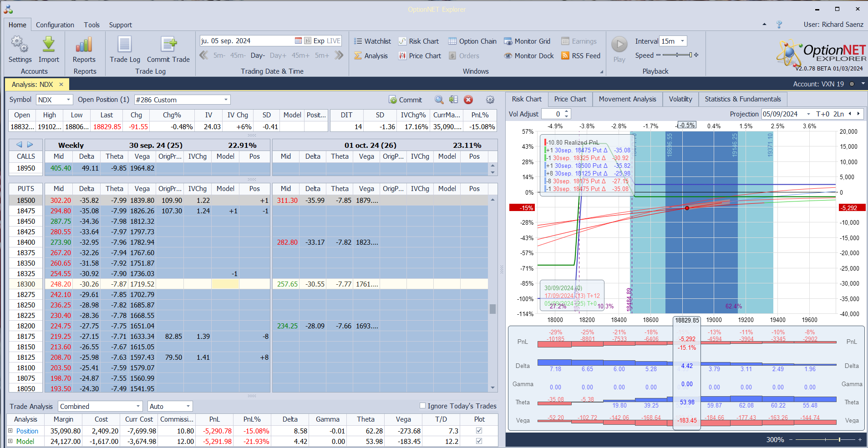The height and width of the screenshot is (448, 868).
Task: Open the Auto dropdown in Trade Analysis
Action: (x=188, y=407)
